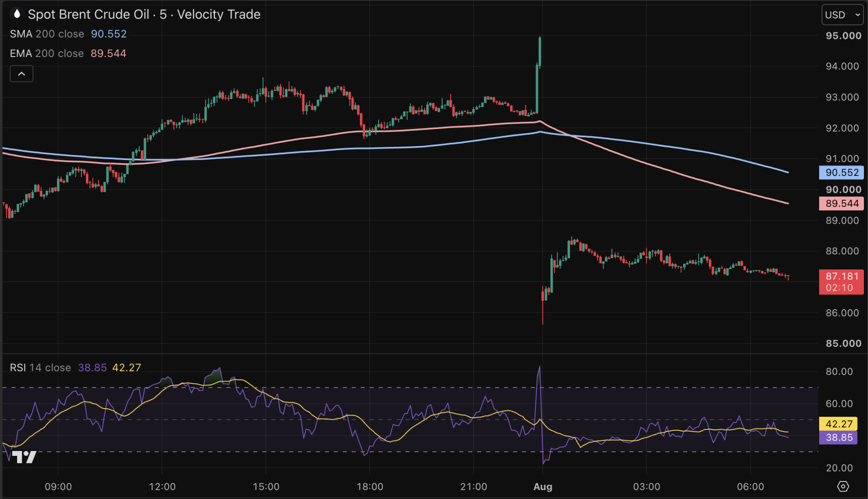The height and width of the screenshot is (499, 868).
Task: Click the 21:00 time axis label
Action: [474, 487]
